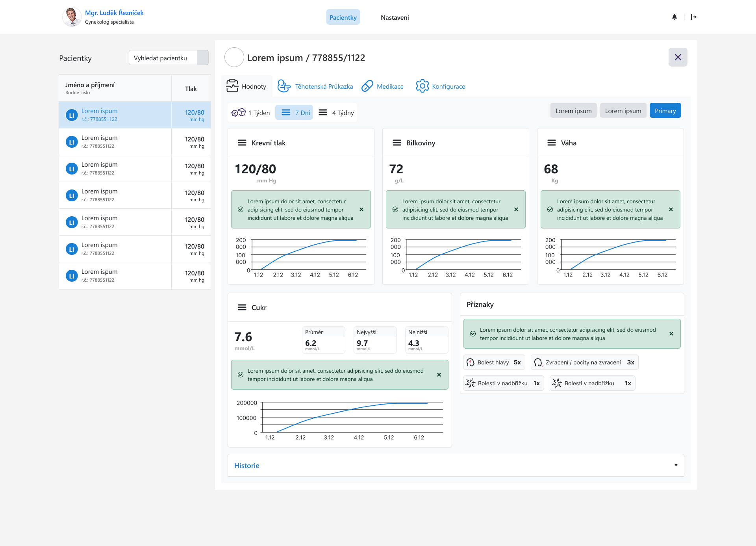Viewport: 756px width, 546px height.
Task: Dismiss the Příznaky alert message
Action: pos(671,334)
